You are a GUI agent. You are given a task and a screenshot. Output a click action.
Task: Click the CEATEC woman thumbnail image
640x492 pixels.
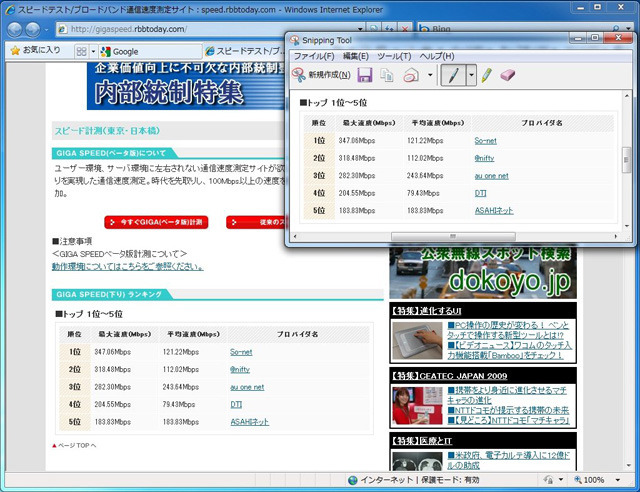point(417,406)
